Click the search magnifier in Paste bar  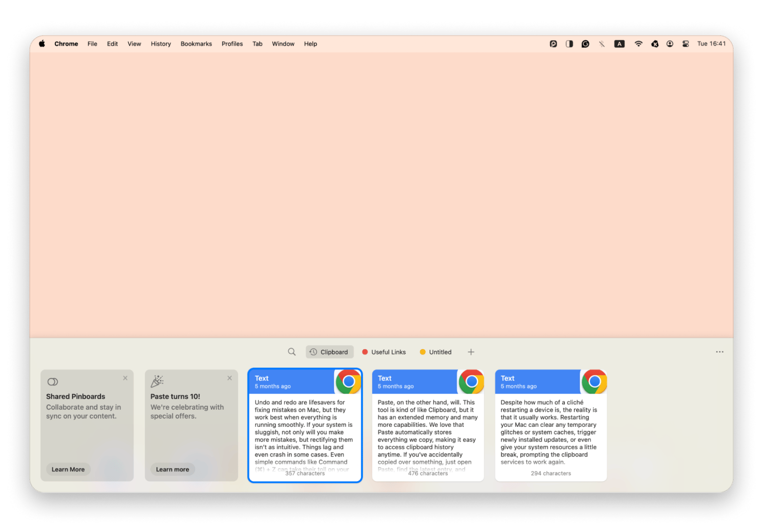(292, 352)
